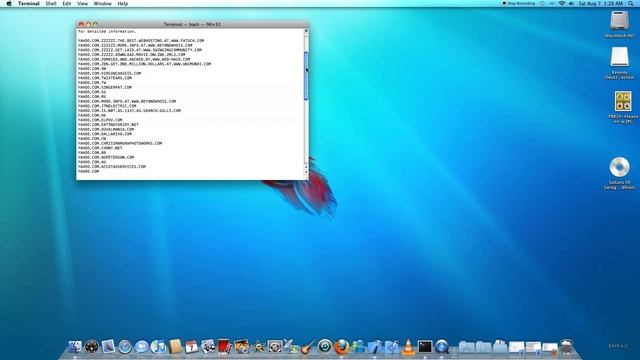The height and width of the screenshot is (360, 640).
Task: Launch Safari from the Dock
Action: [125, 347]
